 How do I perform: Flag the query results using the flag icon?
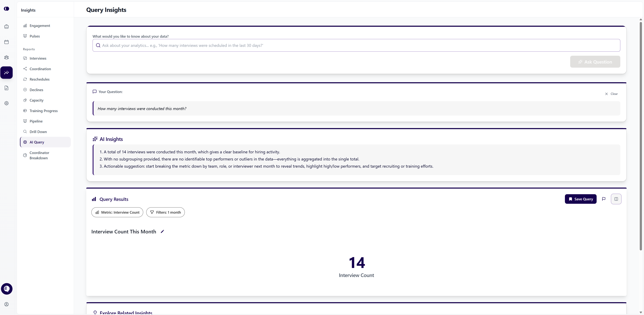[604, 199]
